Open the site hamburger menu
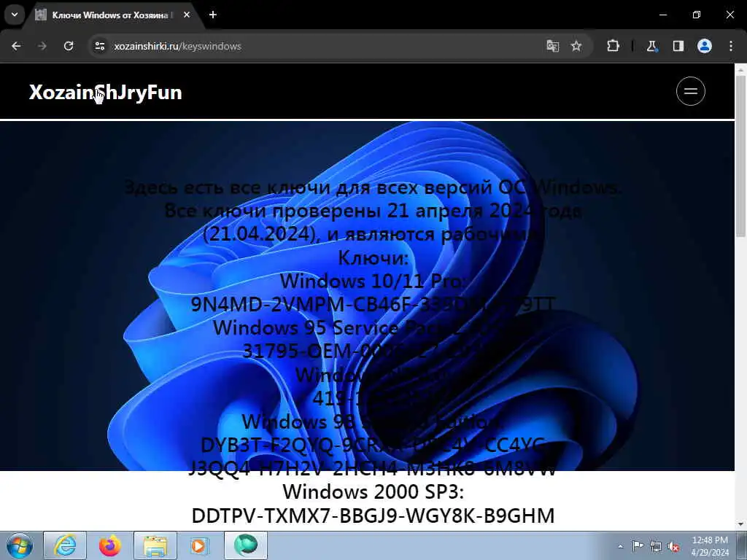The image size is (747, 560). pos(691,91)
